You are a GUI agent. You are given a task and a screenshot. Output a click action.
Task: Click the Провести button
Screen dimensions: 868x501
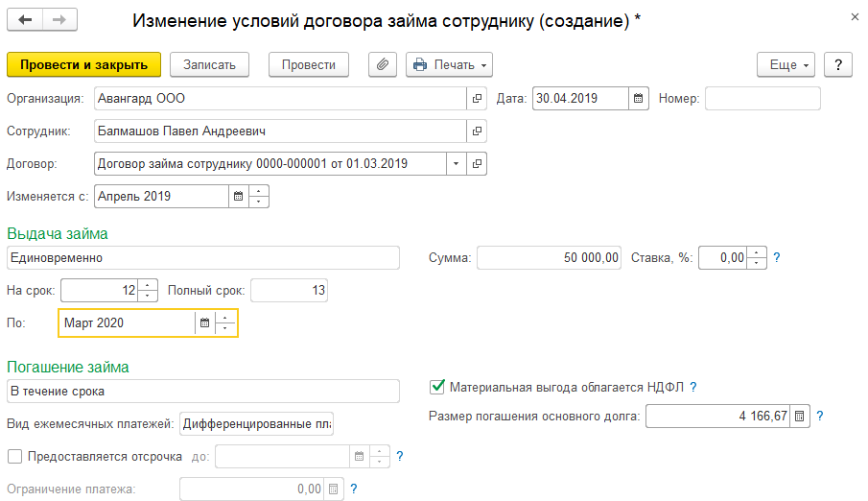[x=308, y=64]
